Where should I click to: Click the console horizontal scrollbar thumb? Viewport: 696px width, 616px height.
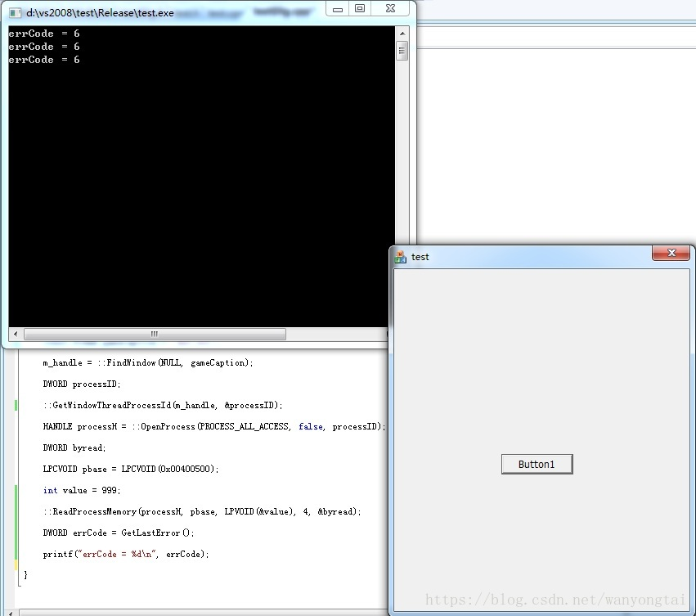(x=155, y=334)
